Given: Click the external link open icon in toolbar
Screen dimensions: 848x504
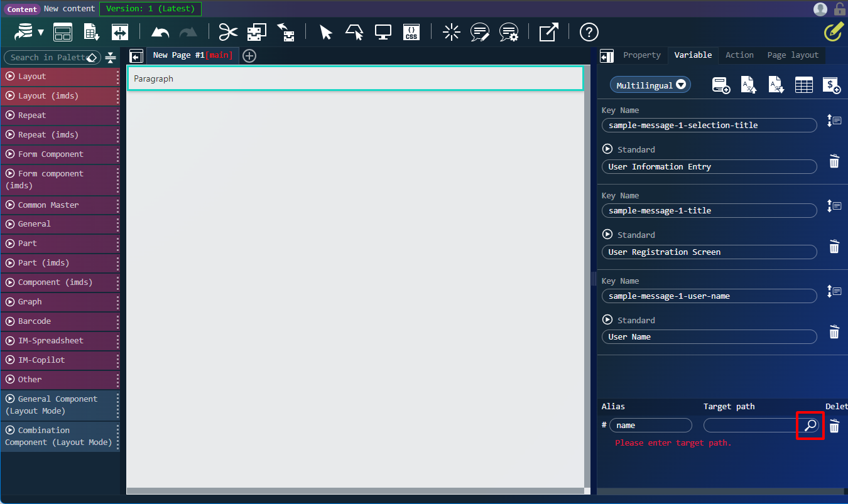Looking at the screenshot, I should pos(548,32).
